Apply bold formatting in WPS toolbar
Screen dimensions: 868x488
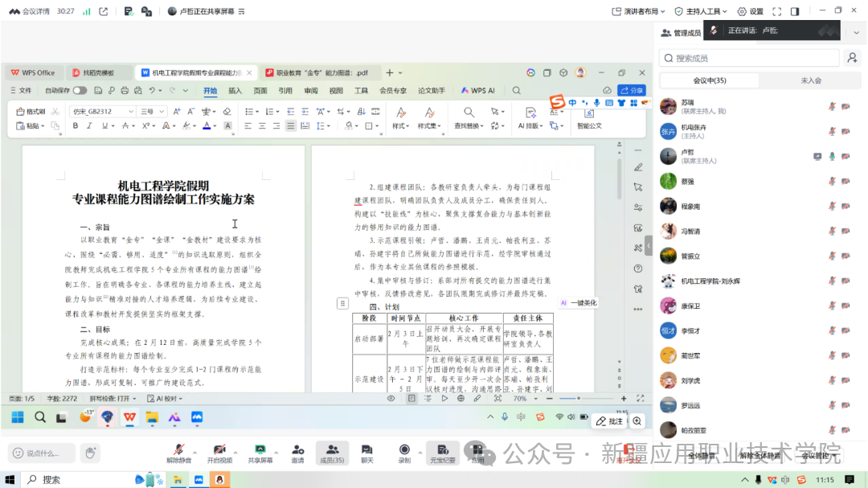click(x=76, y=125)
